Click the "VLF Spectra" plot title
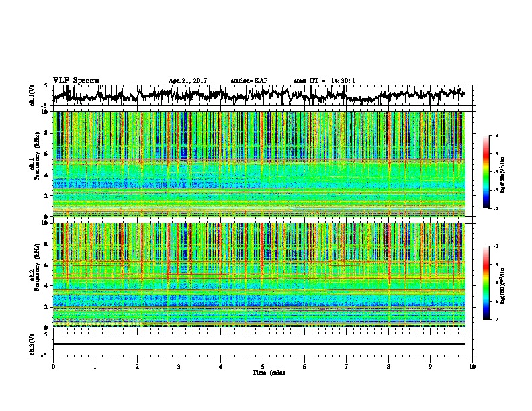 (x=76, y=81)
